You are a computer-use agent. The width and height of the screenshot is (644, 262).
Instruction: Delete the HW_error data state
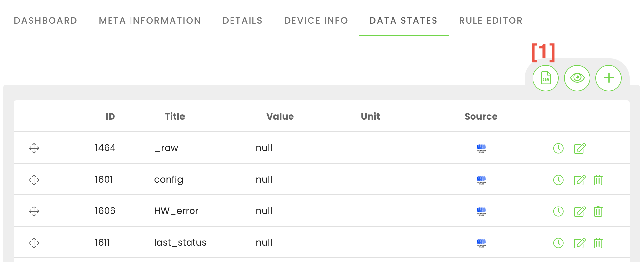pyautogui.click(x=598, y=211)
